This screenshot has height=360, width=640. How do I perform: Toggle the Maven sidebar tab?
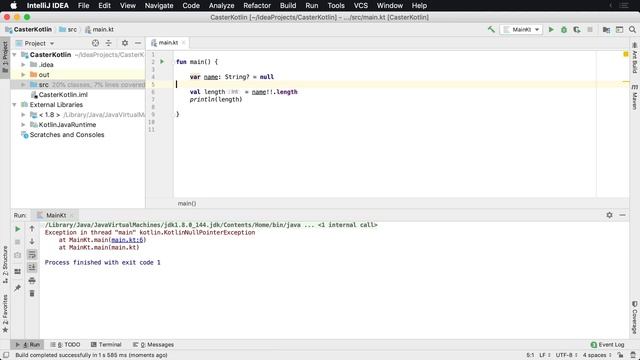click(635, 97)
